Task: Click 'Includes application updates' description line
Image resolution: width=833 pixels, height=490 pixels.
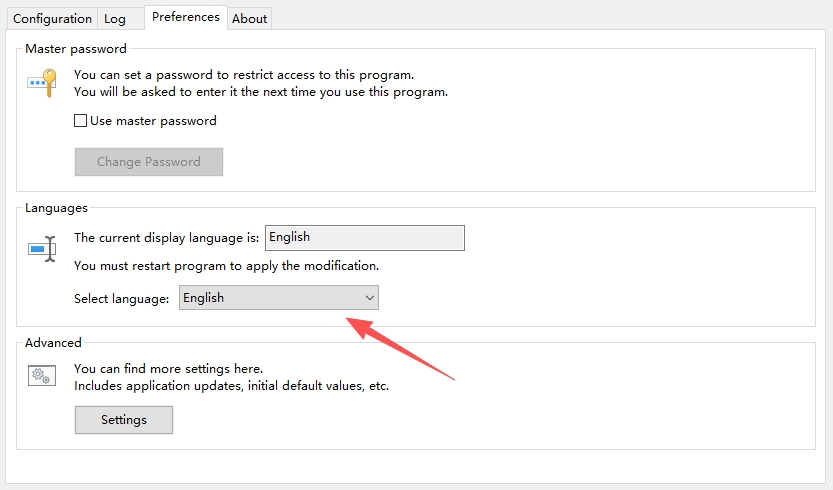Action: coord(231,386)
